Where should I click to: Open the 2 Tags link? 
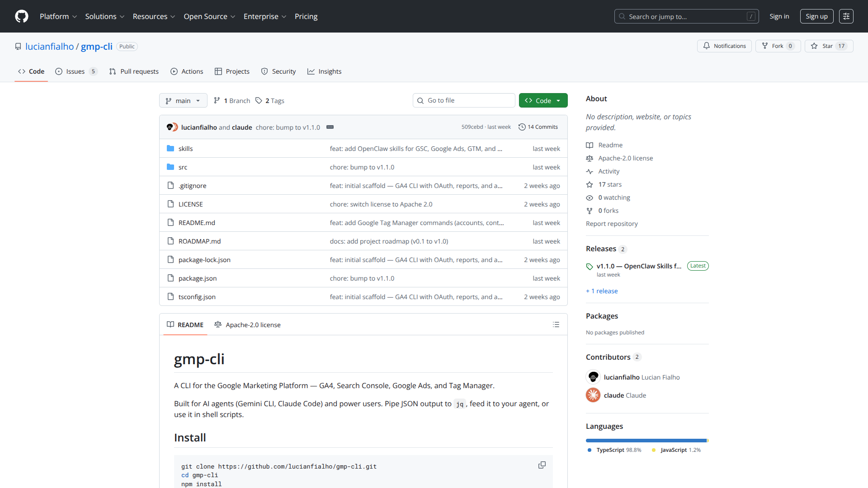tap(270, 101)
